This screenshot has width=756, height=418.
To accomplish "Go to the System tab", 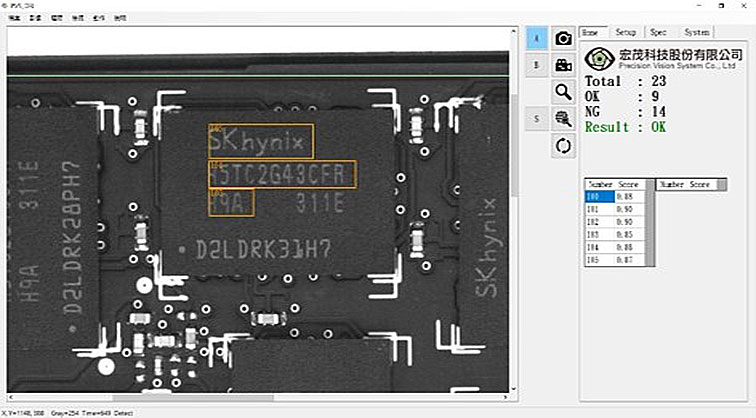I will pyautogui.click(x=697, y=33).
